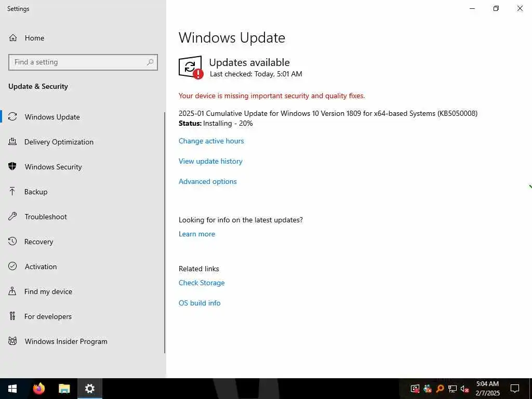Open Delivery Optimization settings page
This screenshot has height=399, width=532.
(83, 142)
